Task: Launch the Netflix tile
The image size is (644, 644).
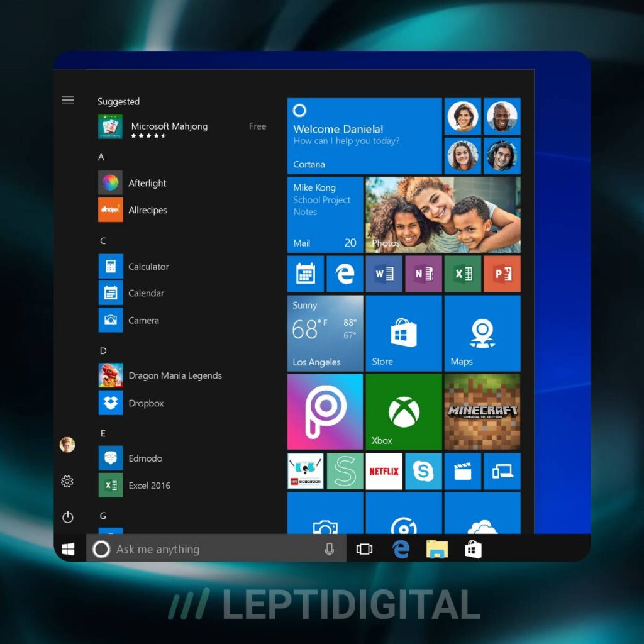Action: coord(384,471)
